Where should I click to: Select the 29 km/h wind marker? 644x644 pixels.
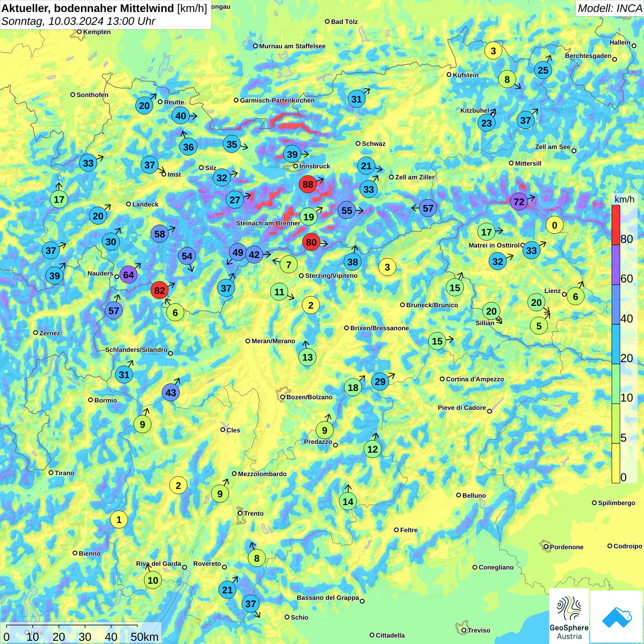[x=380, y=381]
